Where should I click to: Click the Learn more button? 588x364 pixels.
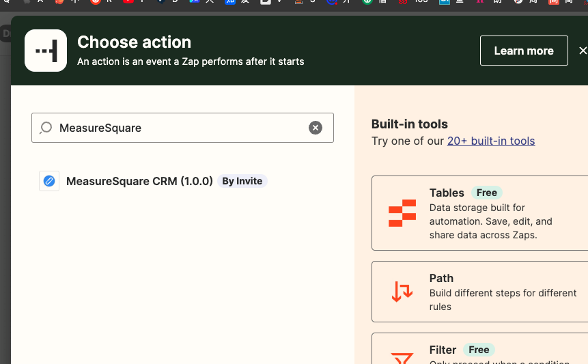(524, 51)
